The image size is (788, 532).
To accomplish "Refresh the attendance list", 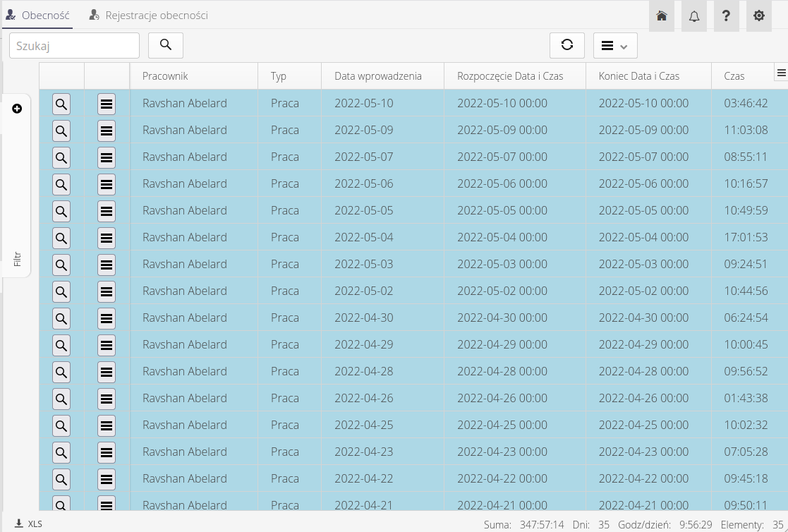I will coord(567,45).
